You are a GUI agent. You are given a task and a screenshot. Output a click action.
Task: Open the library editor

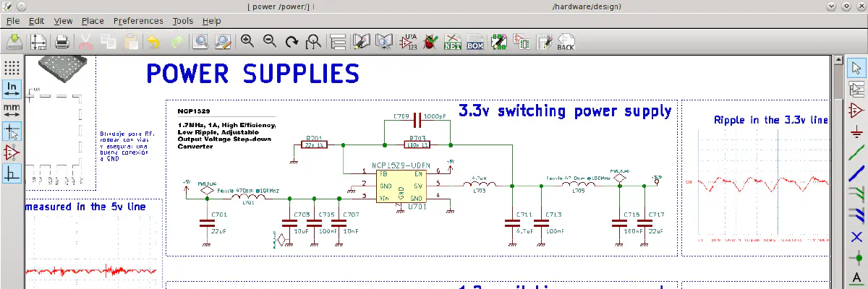pos(362,42)
